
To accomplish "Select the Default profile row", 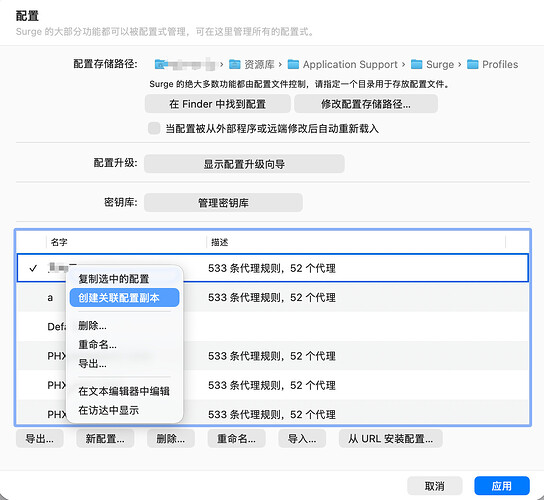I will tap(273, 327).
